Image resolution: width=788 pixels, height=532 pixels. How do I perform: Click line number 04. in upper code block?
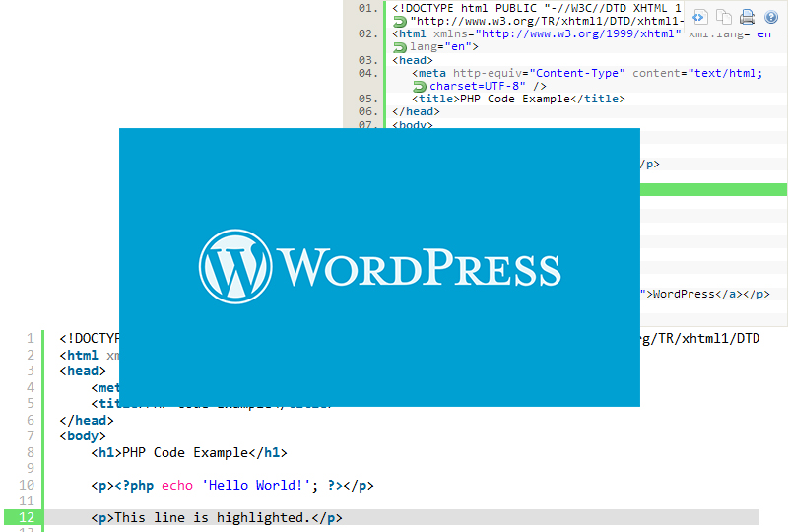[367, 73]
